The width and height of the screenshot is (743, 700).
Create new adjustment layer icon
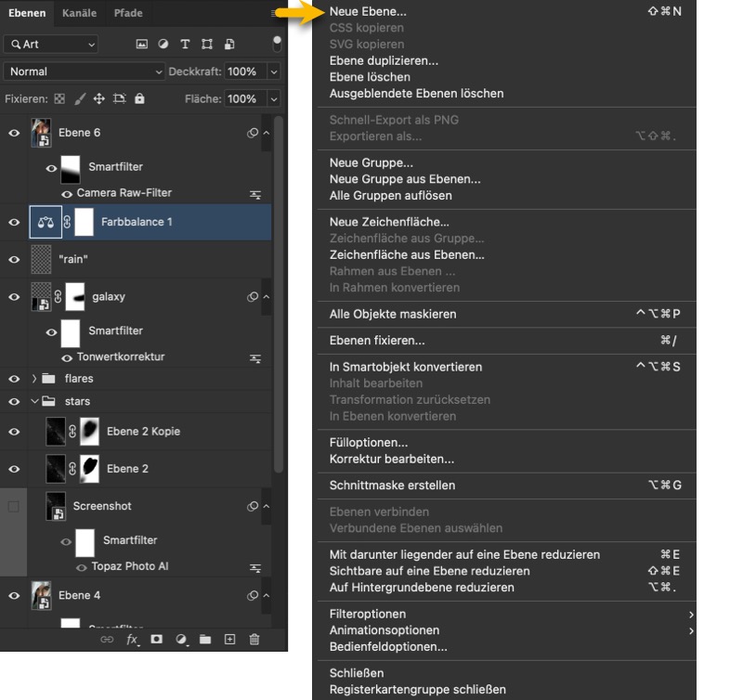pos(181,640)
